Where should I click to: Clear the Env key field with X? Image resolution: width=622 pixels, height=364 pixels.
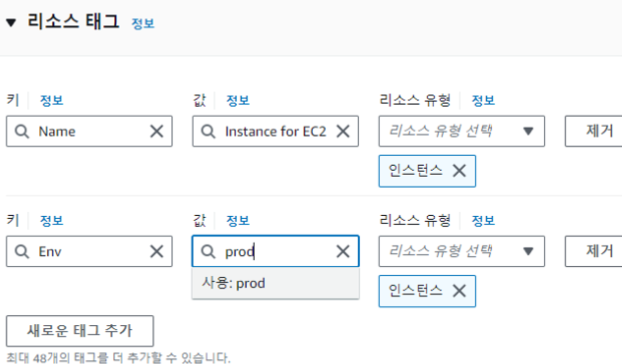157,251
